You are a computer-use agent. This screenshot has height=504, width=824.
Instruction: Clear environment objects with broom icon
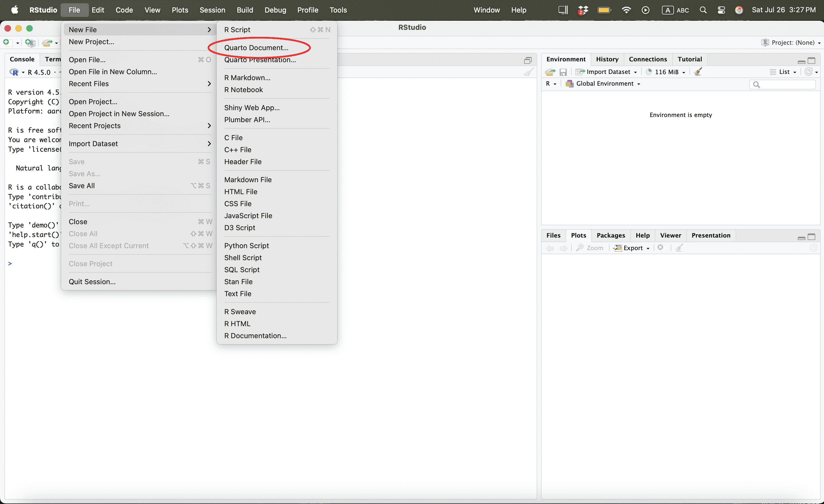tap(698, 72)
